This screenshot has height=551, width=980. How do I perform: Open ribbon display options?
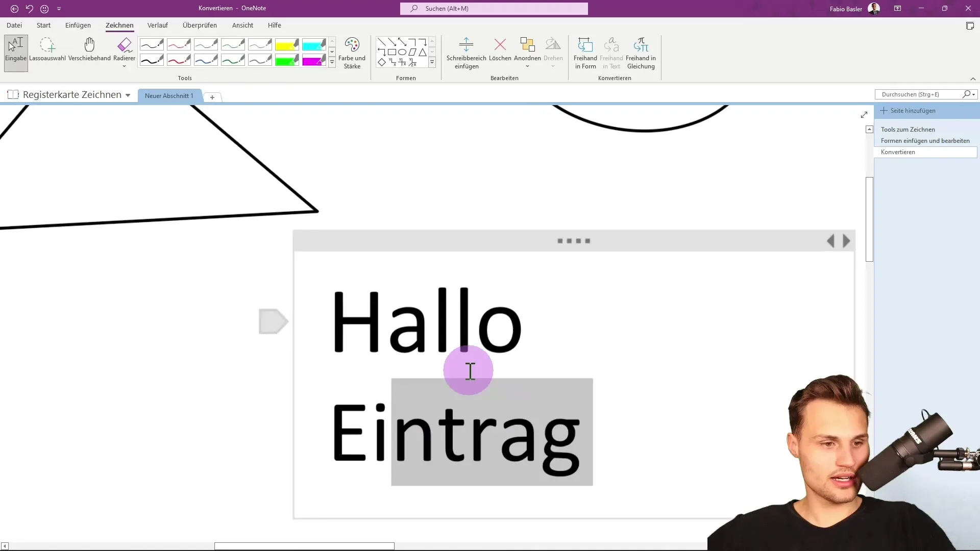tap(897, 9)
